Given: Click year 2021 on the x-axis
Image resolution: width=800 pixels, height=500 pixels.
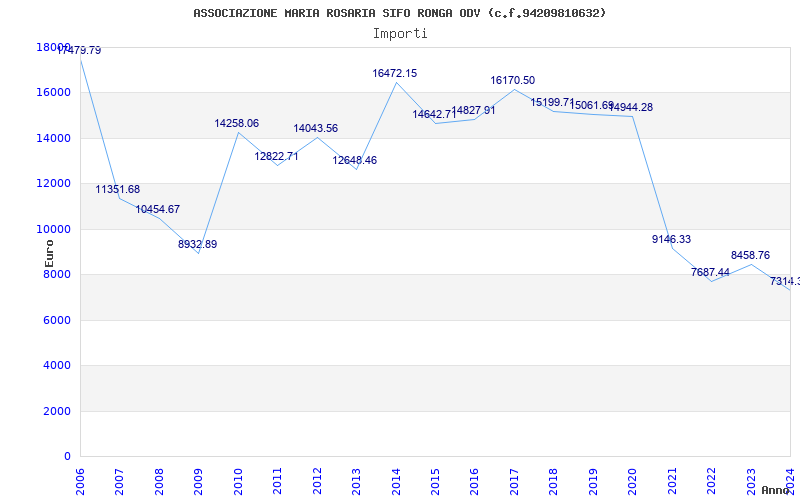Looking at the screenshot, I should coord(672,478).
